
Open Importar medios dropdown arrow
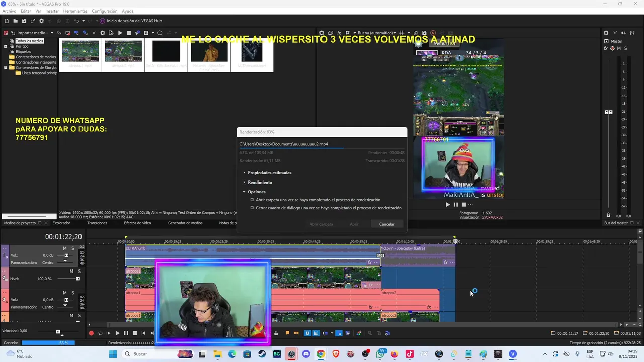52,33
